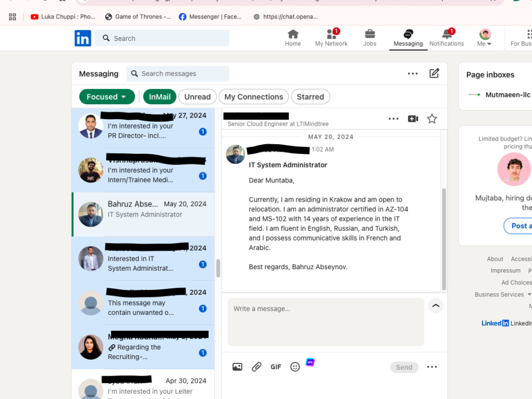This screenshot has width=532, height=399.
Task: Click the Post a job button
Action: (518, 226)
